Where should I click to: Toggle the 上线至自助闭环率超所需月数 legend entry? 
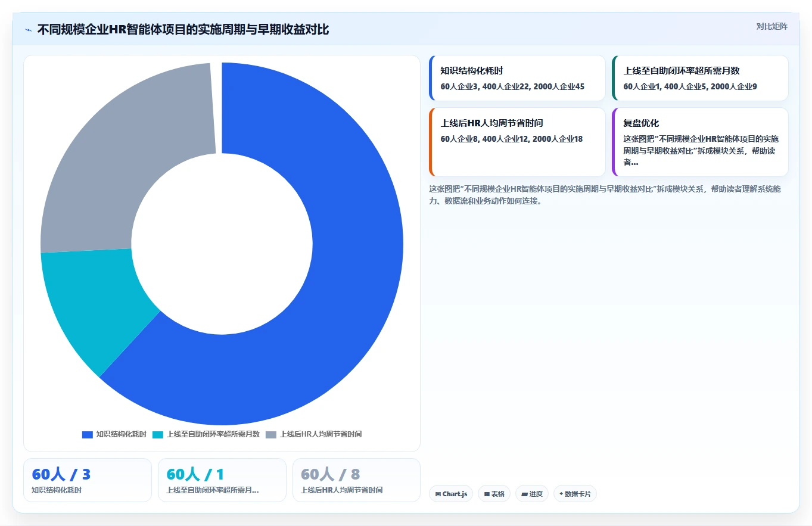[206, 434]
